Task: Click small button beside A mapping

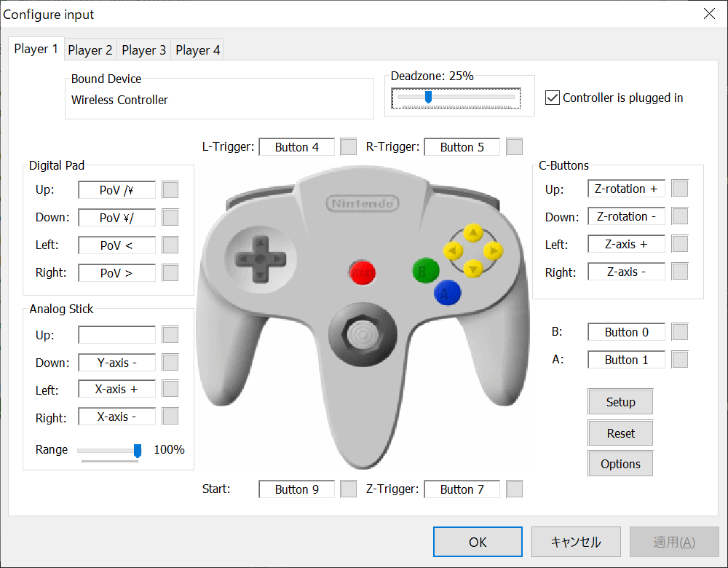Action: pos(680,360)
